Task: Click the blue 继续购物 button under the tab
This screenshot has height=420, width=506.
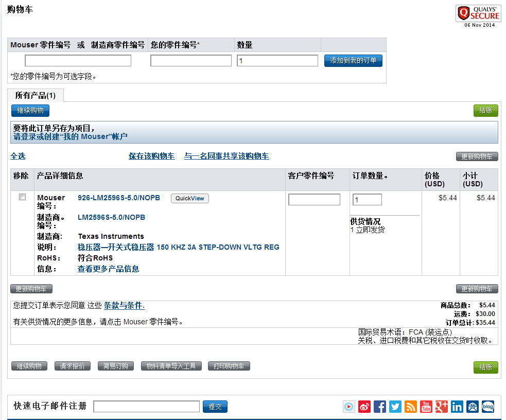Action: 30,111
